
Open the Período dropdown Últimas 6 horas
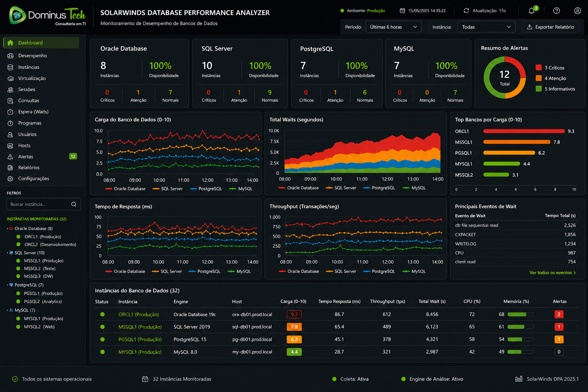pos(394,27)
